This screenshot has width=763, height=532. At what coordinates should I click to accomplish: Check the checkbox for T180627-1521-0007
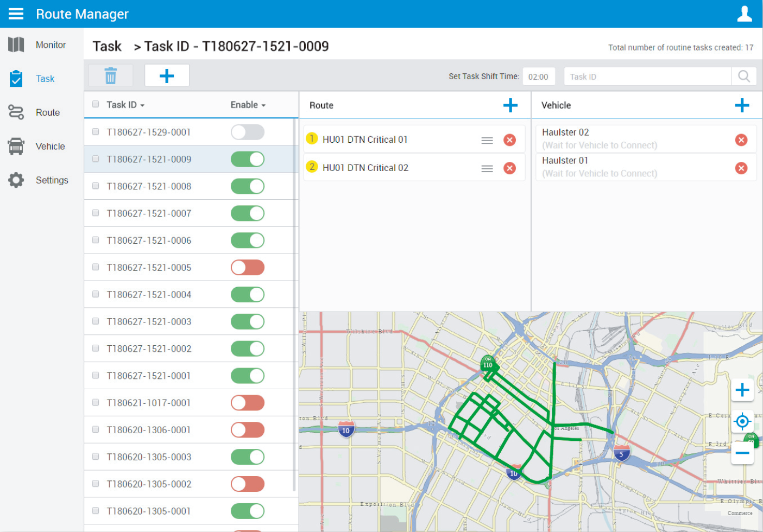point(95,213)
